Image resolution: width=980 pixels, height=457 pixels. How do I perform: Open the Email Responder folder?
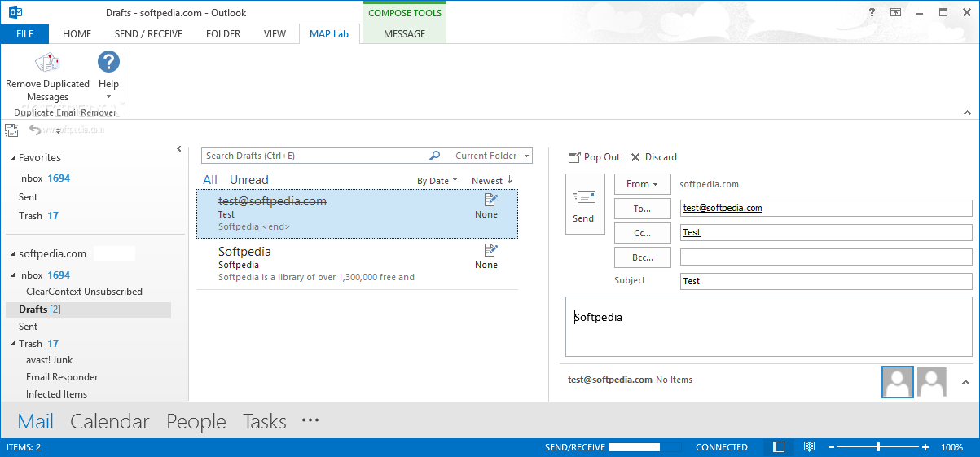62,377
